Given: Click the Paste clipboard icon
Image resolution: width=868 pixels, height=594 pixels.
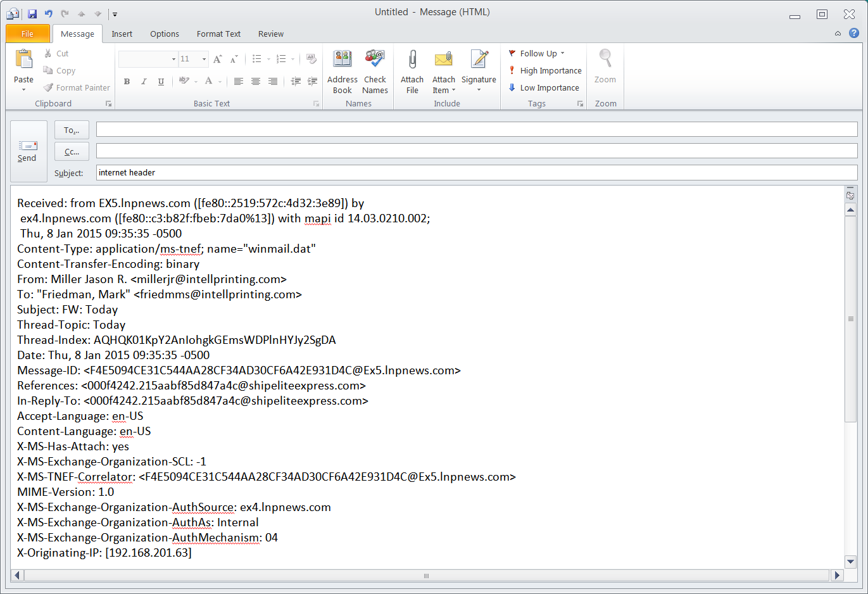Looking at the screenshot, I should click(23, 60).
